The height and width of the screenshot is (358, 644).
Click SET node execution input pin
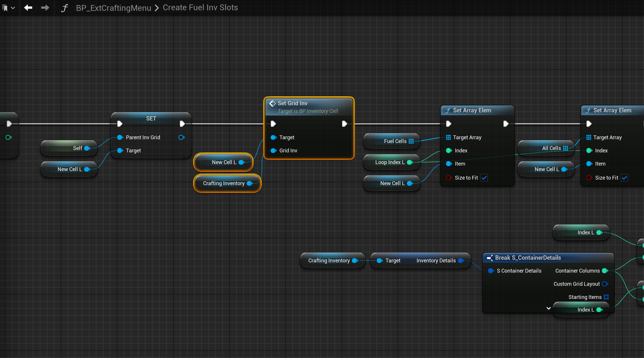tap(120, 124)
